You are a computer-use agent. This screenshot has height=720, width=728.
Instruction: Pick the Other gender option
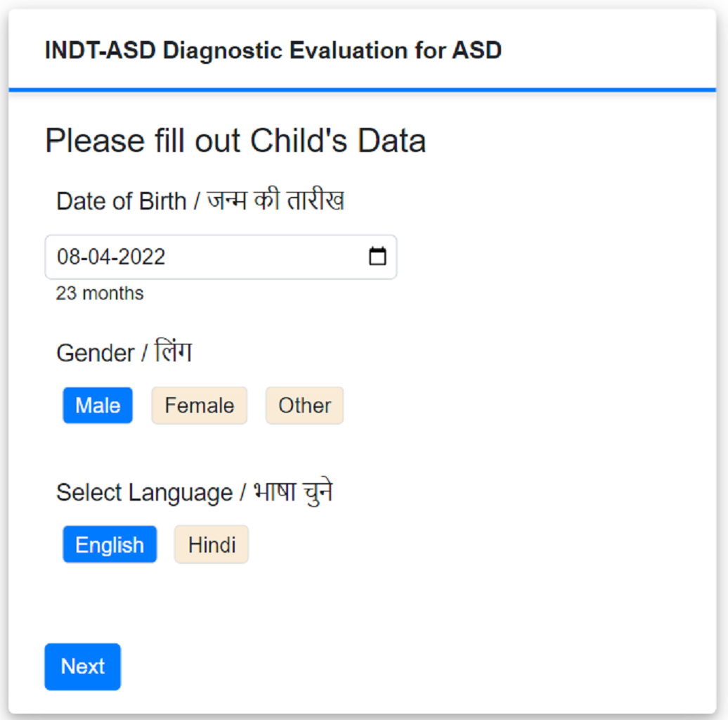(x=304, y=406)
